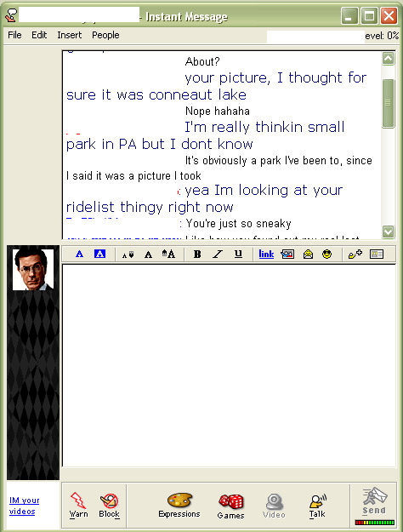Screen dimensions: 403x532
Task: Click the Warn button
Action: click(78, 506)
